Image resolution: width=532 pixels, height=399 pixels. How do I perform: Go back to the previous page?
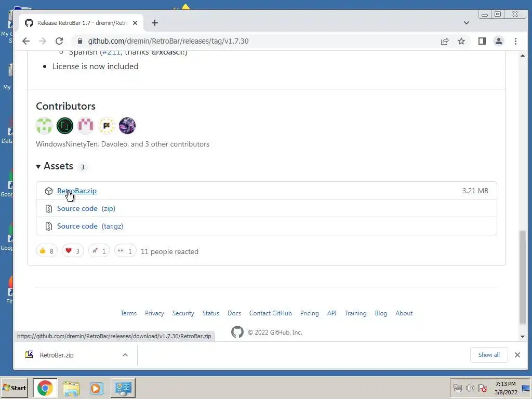[x=26, y=41]
